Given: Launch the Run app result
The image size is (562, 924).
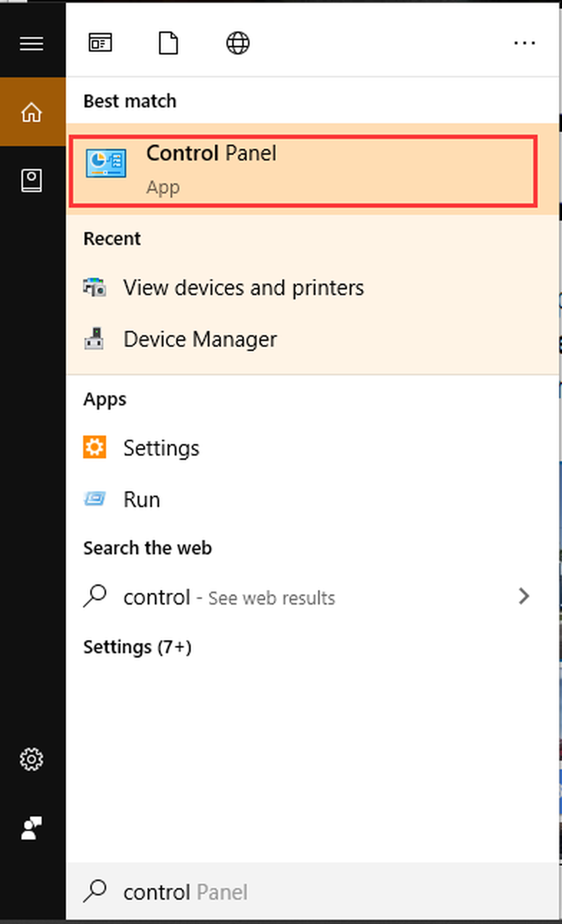Looking at the screenshot, I should pos(313,499).
